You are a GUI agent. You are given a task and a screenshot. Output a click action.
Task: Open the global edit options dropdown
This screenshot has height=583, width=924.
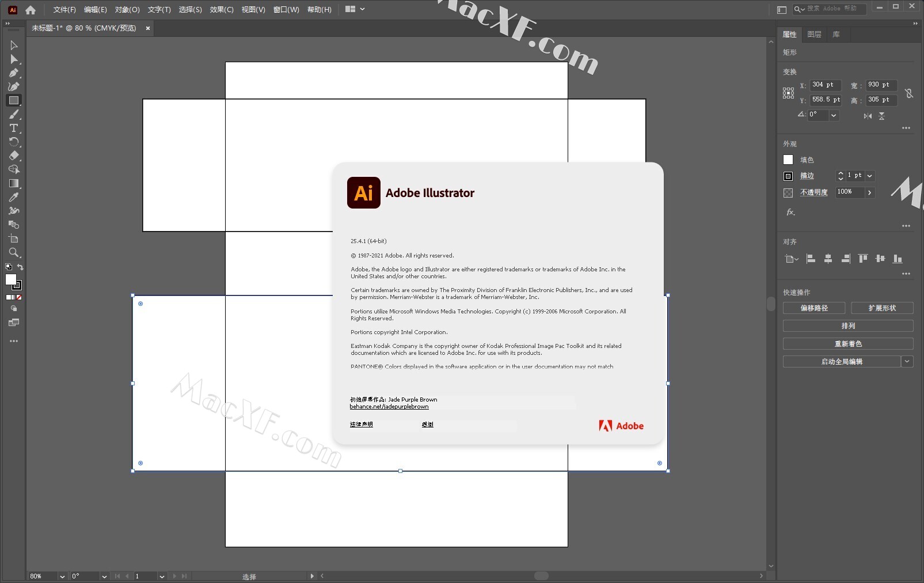tap(907, 361)
